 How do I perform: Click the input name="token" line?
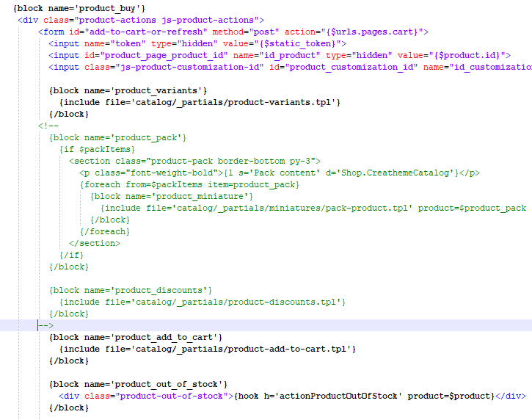[197, 44]
